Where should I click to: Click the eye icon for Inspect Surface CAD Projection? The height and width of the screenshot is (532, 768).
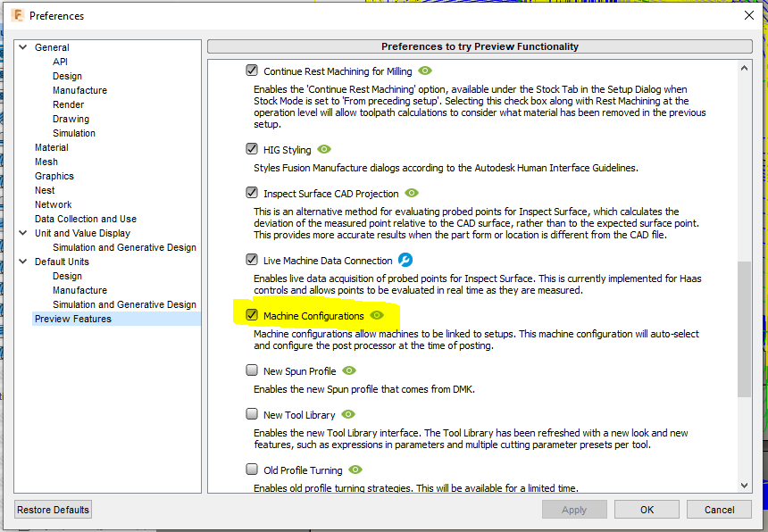pos(411,193)
